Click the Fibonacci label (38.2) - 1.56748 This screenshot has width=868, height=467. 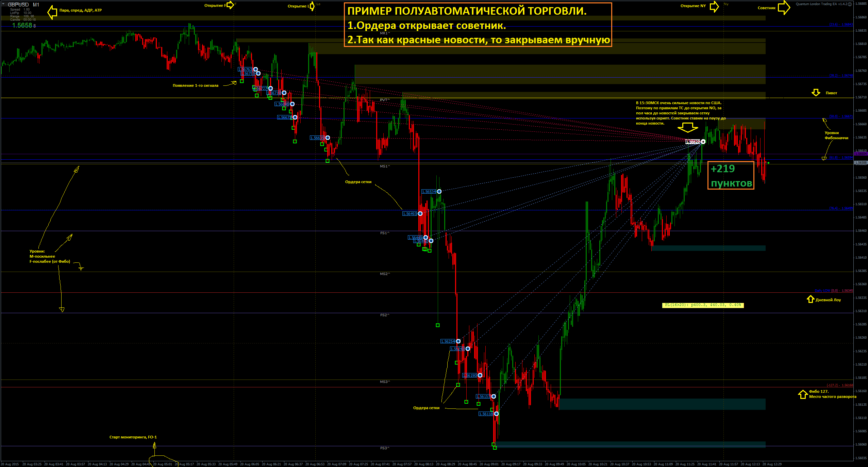(x=841, y=76)
